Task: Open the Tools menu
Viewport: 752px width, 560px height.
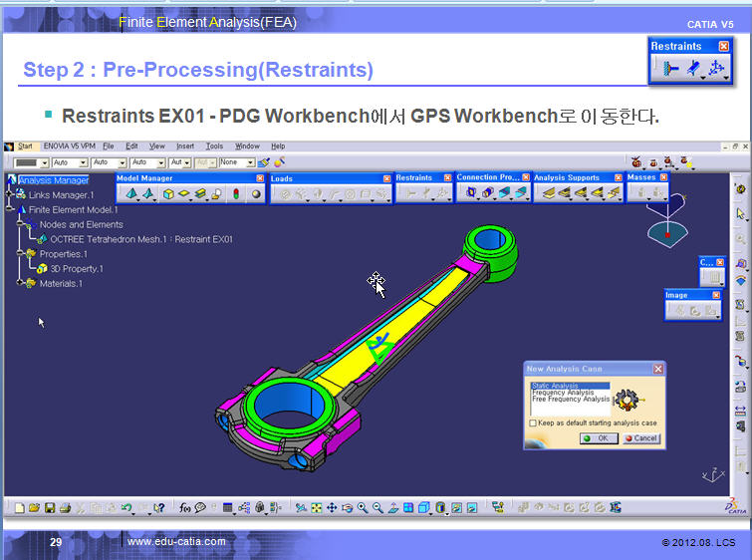Action: click(214, 146)
